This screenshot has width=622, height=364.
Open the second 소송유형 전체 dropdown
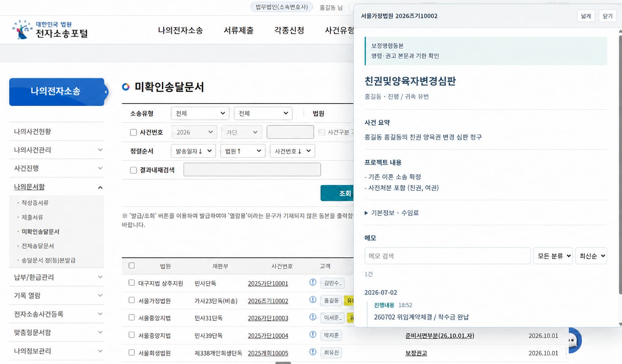[263, 113]
